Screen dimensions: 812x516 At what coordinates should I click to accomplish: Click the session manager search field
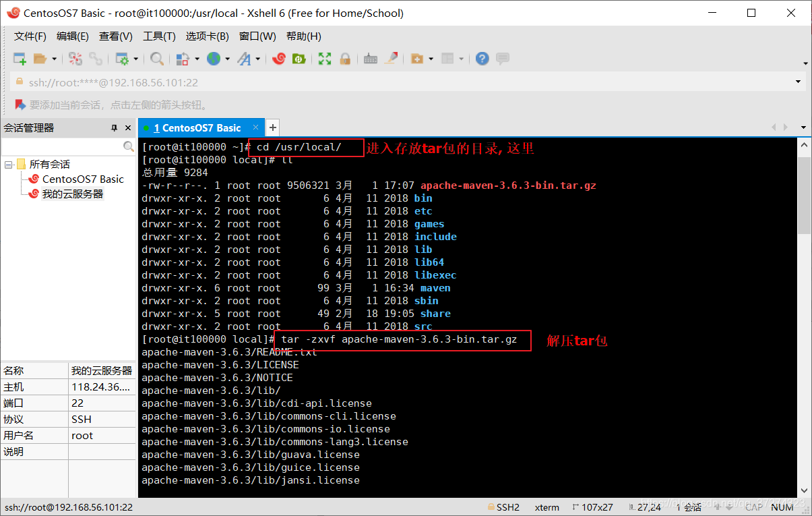[x=62, y=146]
